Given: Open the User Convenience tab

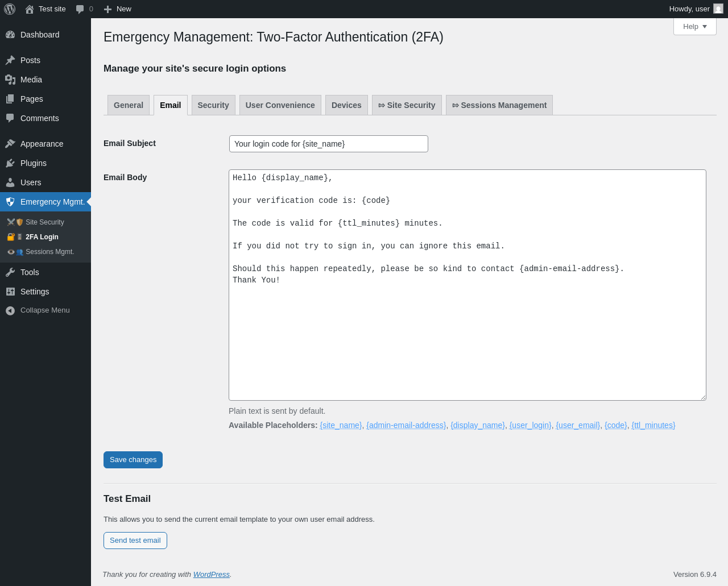Looking at the screenshot, I should [x=280, y=105].
